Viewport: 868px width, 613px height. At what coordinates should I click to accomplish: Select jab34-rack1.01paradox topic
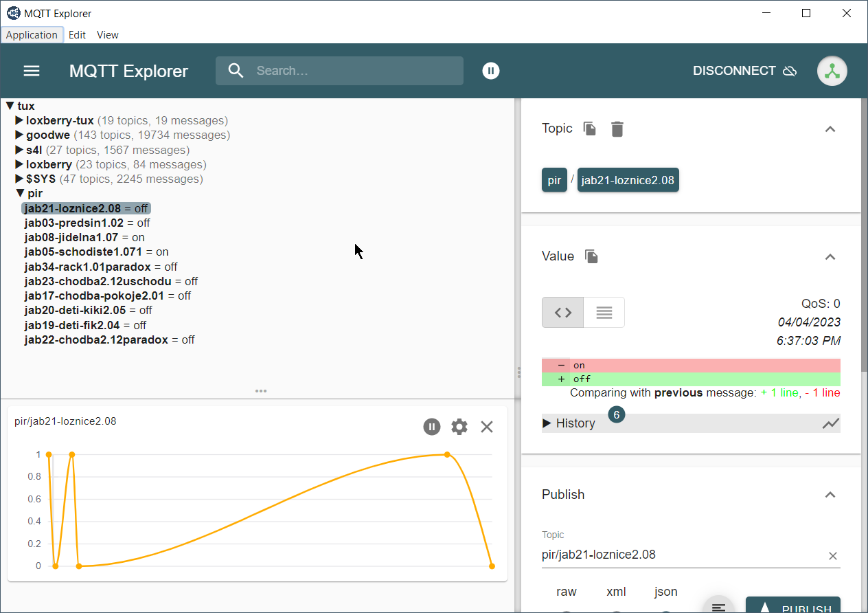click(100, 267)
